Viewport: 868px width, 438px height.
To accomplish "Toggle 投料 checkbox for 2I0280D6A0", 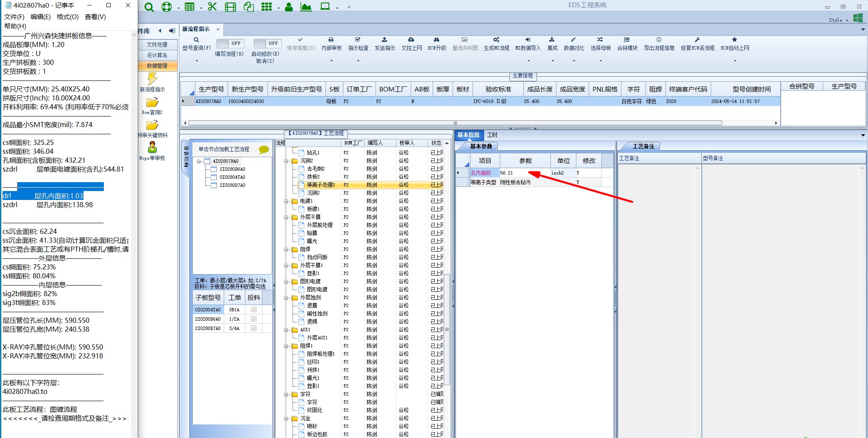I will (x=253, y=319).
